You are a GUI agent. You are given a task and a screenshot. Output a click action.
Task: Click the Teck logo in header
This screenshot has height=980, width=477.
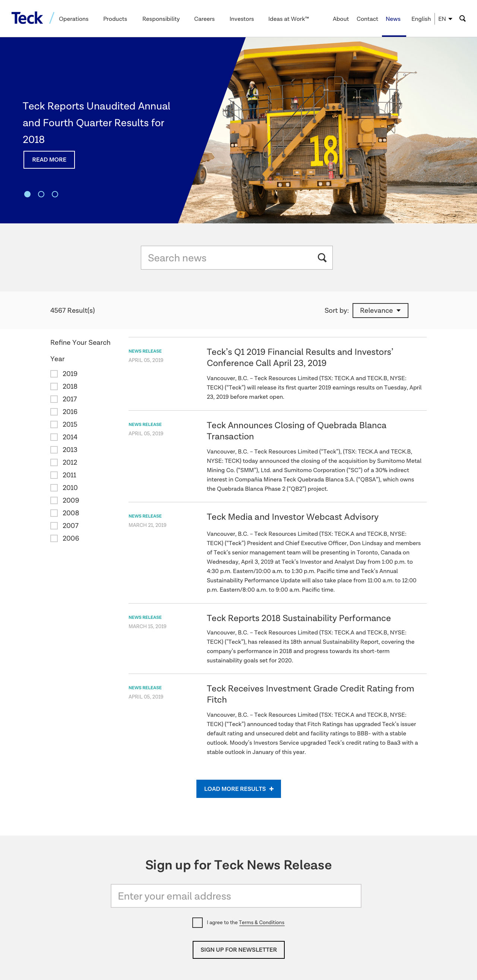(27, 18)
